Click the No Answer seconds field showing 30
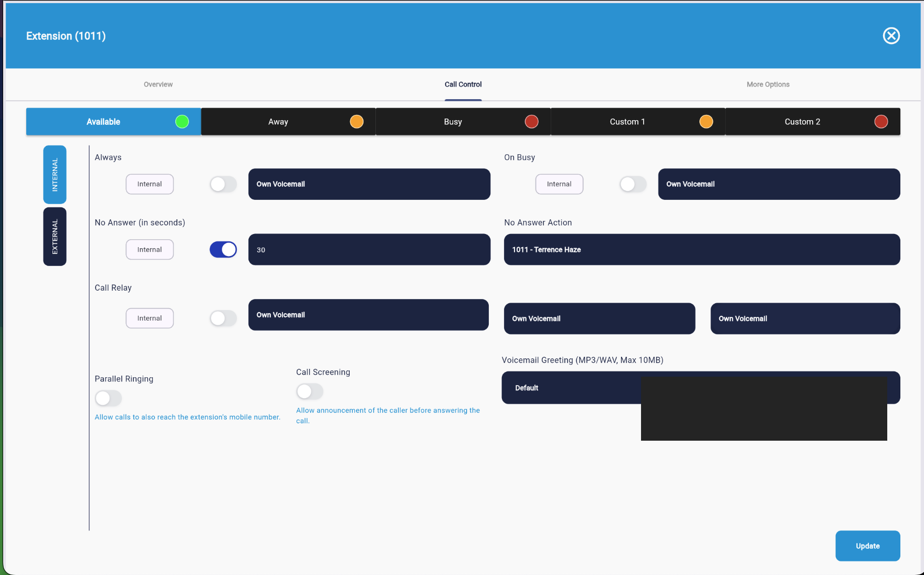This screenshot has height=575, width=924. tap(369, 249)
